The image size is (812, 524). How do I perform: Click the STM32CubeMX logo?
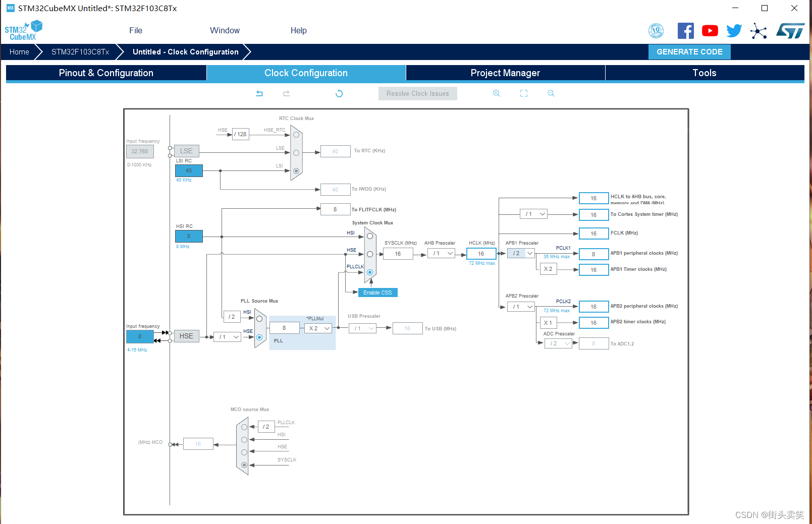(24, 30)
